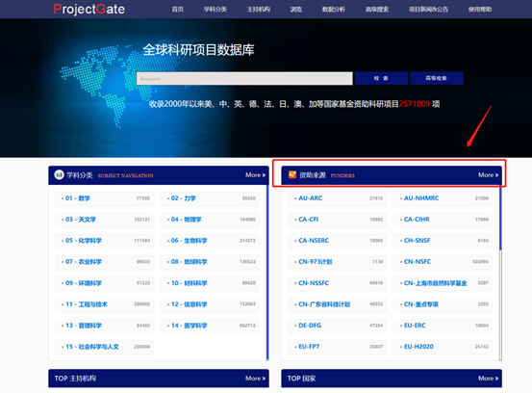Expand More in TOP 国家 panel
This screenshot has height=393, width=532.
coord(489,379)
